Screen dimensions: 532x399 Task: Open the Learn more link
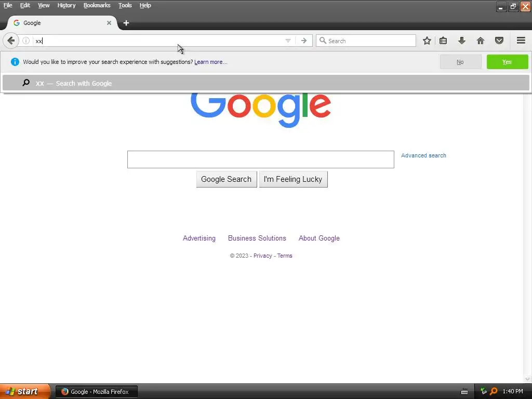(211, 62)
